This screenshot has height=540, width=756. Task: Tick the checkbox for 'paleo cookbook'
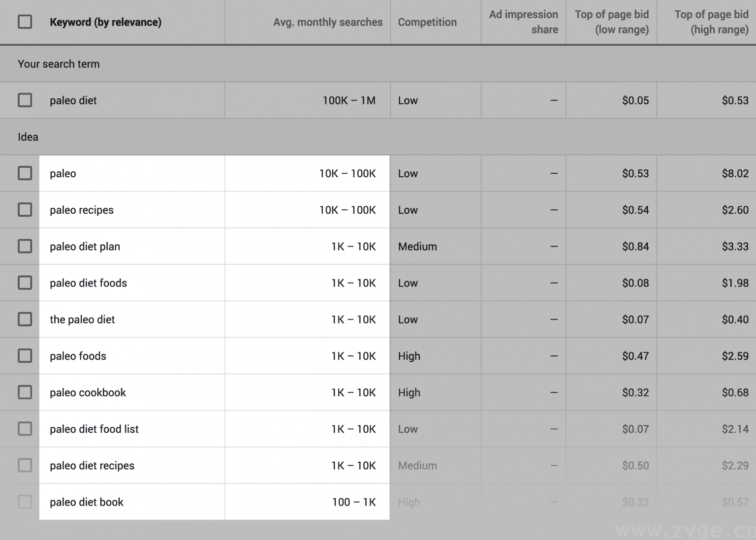(25, 392)
